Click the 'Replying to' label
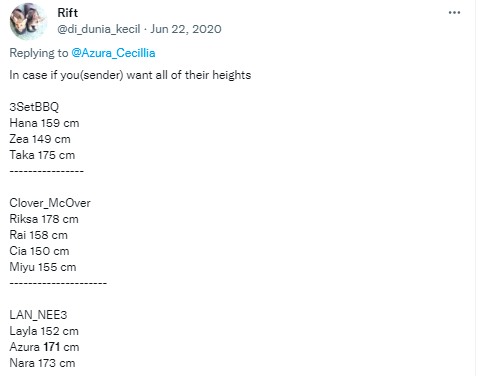Image resolution: width=481 pixels, height=376 pixels. 39,53
